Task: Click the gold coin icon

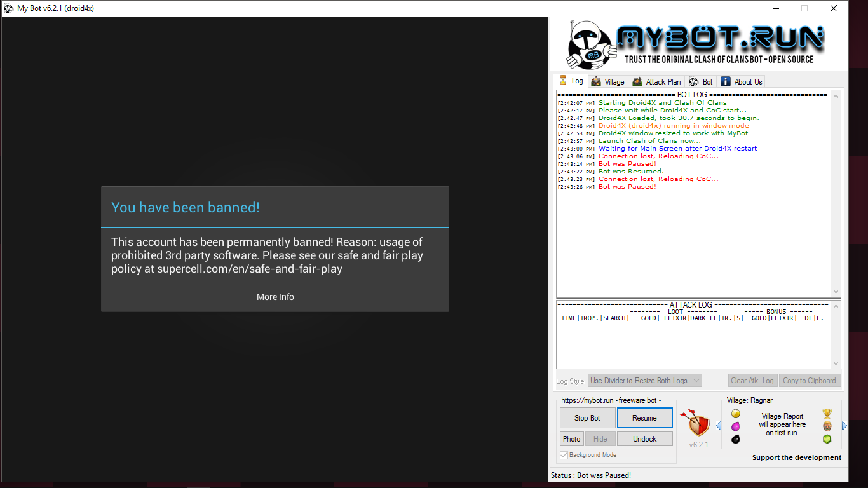Action: pos(735,414)
